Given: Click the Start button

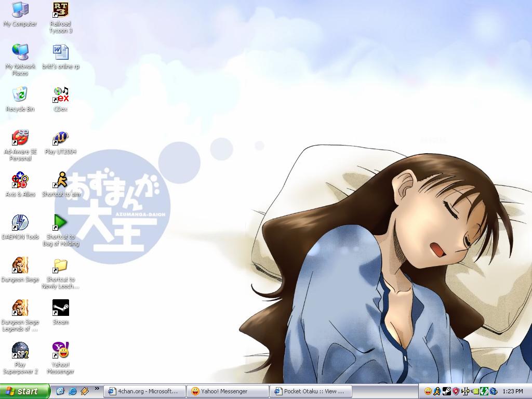Looking at the screenshot, I should (25, 391).
